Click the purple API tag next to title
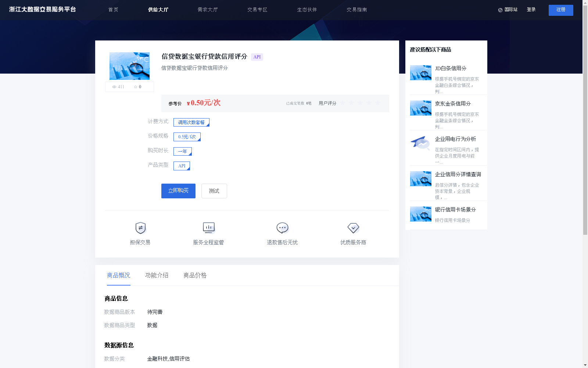588x368 pixels. 257,57
